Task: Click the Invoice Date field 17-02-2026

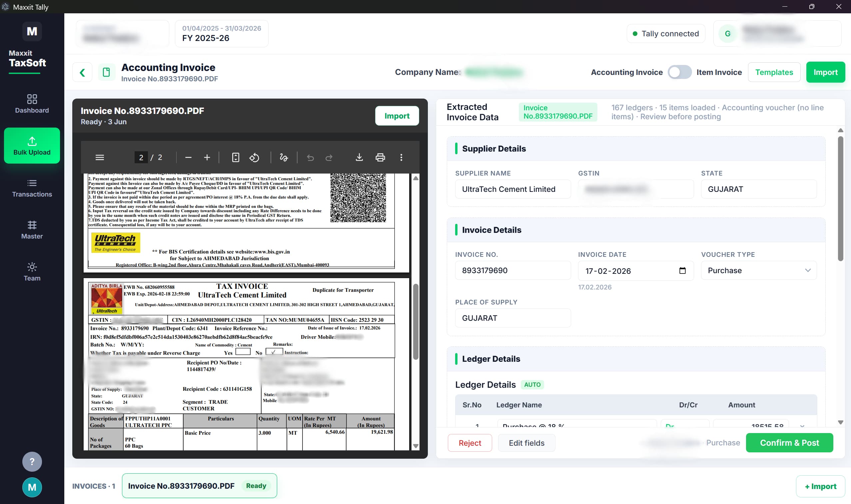Action: [x=636, y=271]
